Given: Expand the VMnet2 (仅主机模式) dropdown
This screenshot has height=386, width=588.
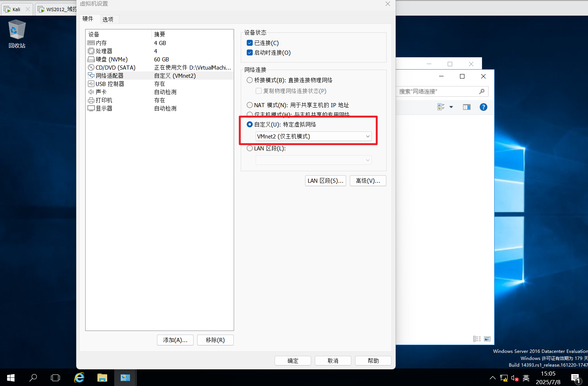Looking at the screenshot, I should coord(313,137).
